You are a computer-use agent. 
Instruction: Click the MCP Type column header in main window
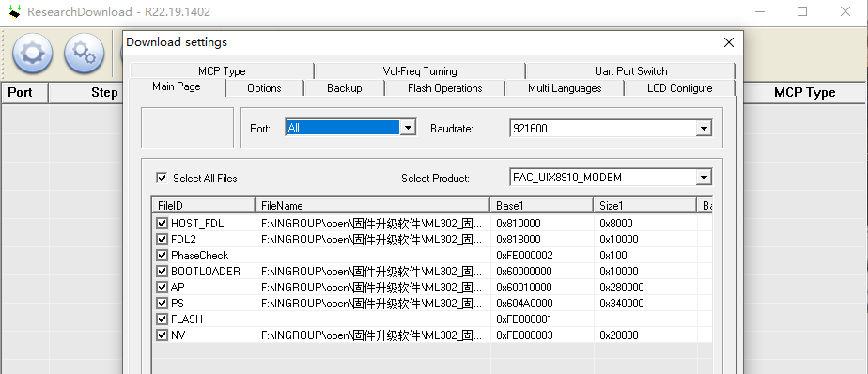804,92
